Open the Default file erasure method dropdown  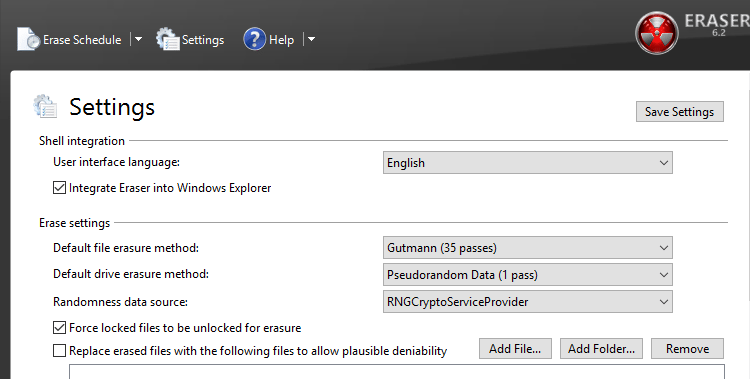click(x=528, y=248)
